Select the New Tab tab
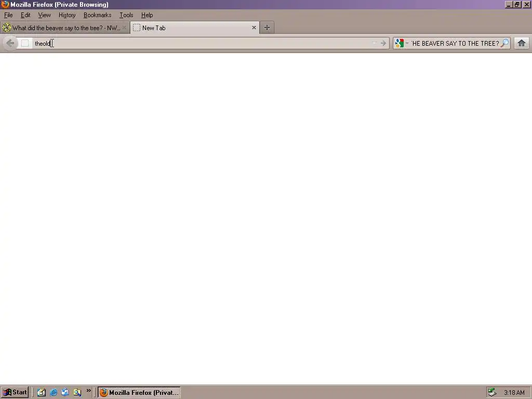This screenshot has height=399, width=532. [195, 28]
